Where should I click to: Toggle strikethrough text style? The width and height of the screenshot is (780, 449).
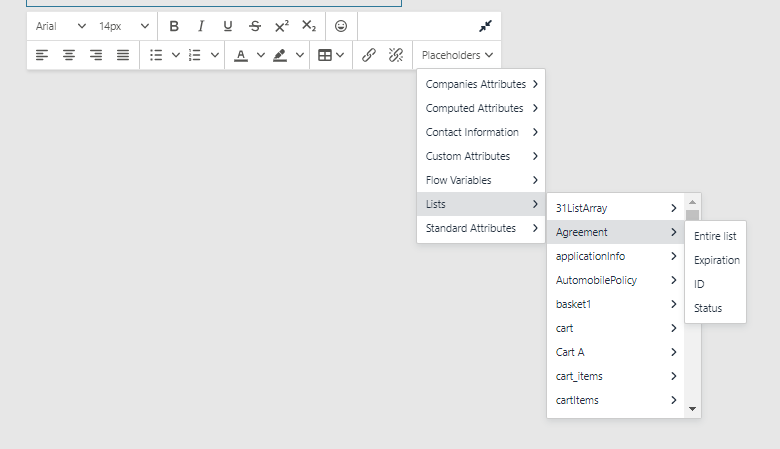point(254,26)
